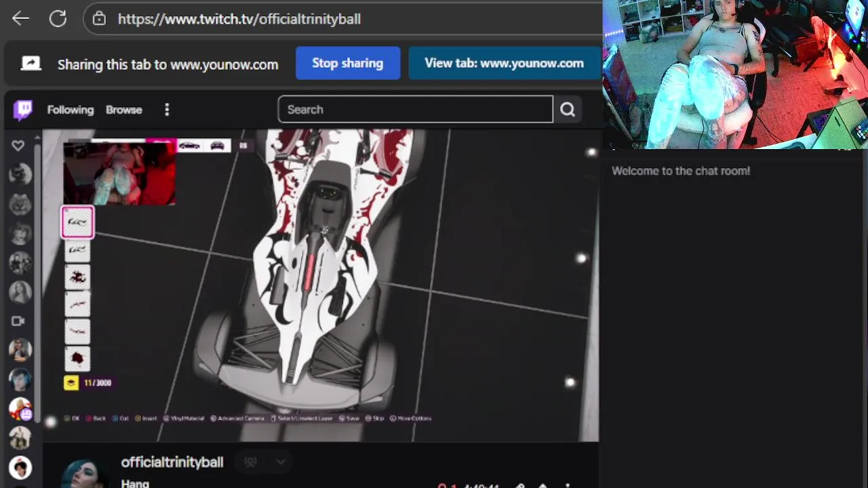Select the second vinyl layer thumbnail
This screenshot has width=868, height=488.
tap(77, 250)
